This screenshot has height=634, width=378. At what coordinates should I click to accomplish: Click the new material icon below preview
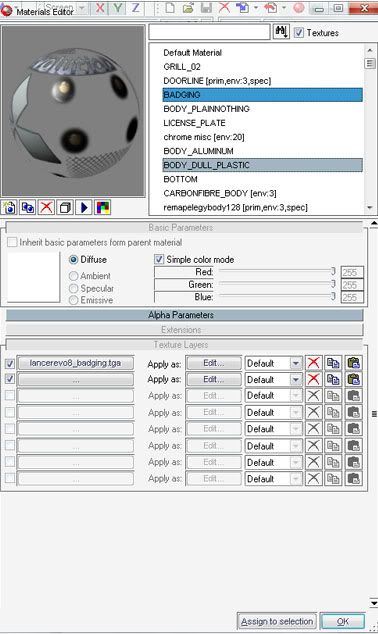tap(9, 208)
